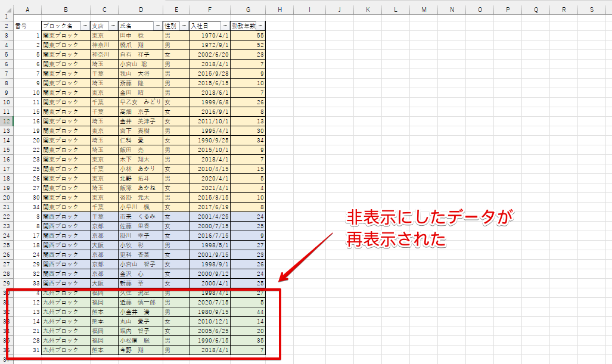The width and height of the screenshot is (612, 364).
Task: Select the cell with name 北野 拓斗
Action: tap(141, 178)
